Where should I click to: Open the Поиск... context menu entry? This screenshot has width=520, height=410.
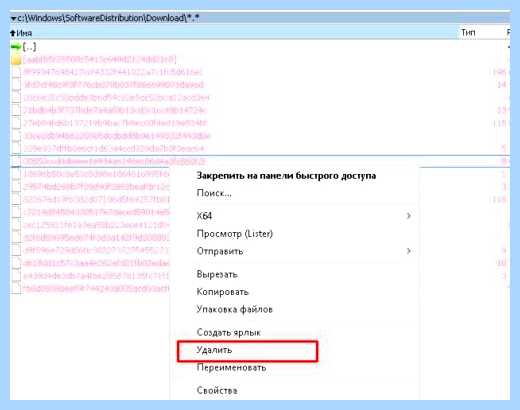(x=214, y=193)
